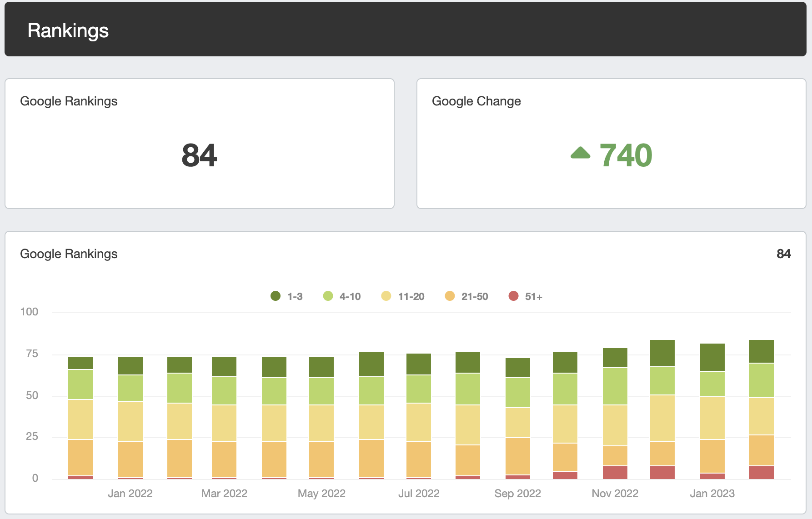Click the red 51+ segment of Nov 2022 bar
Viewport: 812px width, 519px height.
click(x=615, y=473)
